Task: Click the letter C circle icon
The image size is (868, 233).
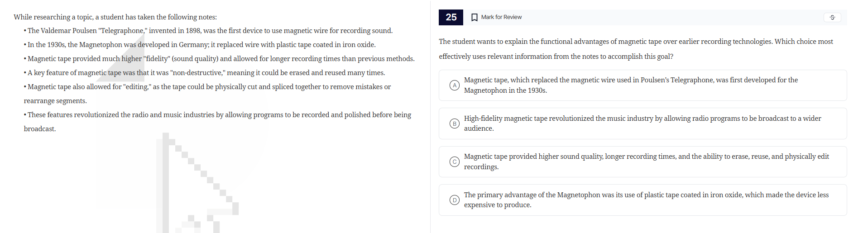Action: [x=454, y=162]
